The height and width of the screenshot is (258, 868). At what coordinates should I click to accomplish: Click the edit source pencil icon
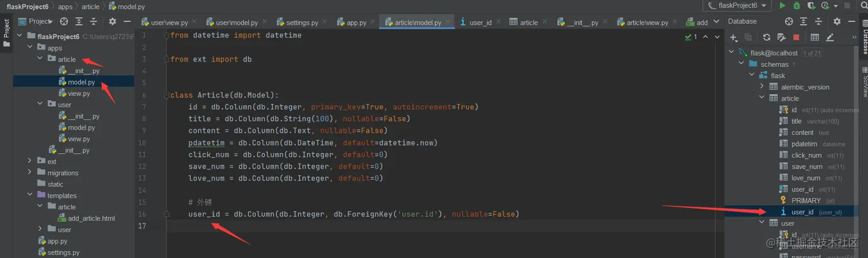[x=830, y=37]
